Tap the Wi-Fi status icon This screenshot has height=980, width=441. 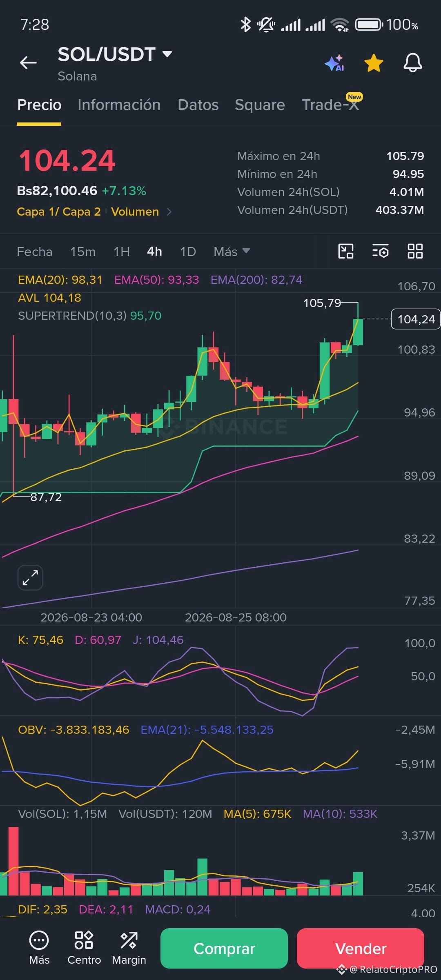340,25
